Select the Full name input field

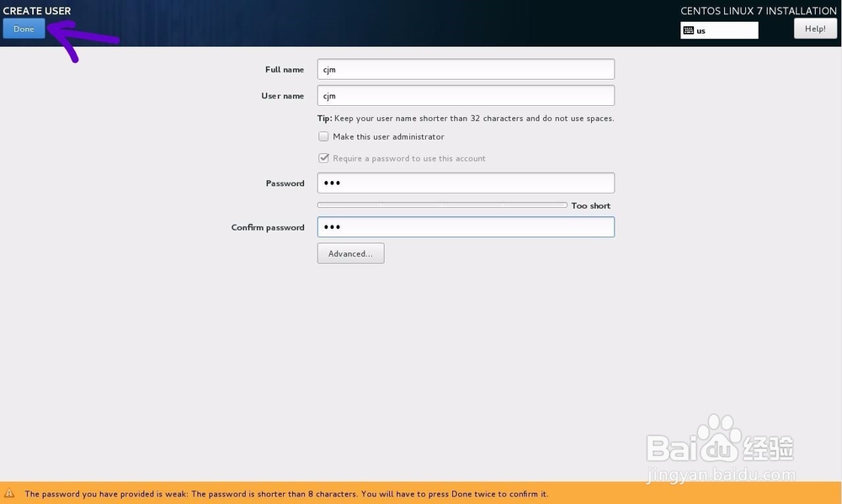click(466, 68)
